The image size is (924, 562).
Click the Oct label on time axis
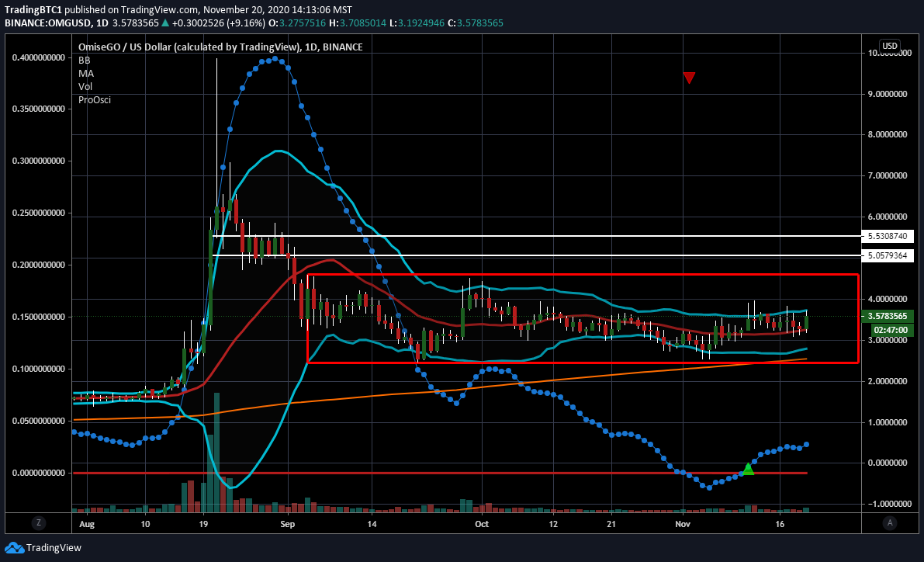(482, 524)
